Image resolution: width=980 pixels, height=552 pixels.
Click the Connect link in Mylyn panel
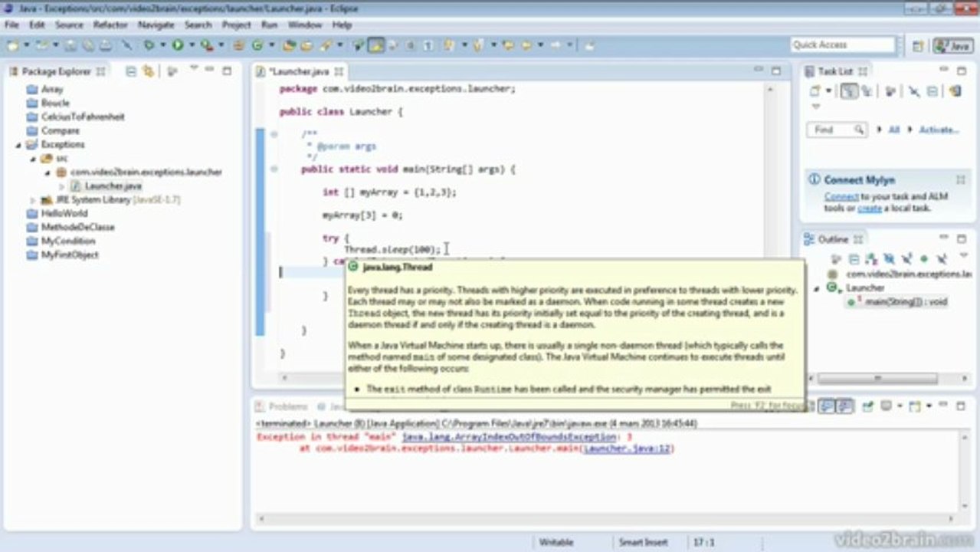[x=841, y=197]
